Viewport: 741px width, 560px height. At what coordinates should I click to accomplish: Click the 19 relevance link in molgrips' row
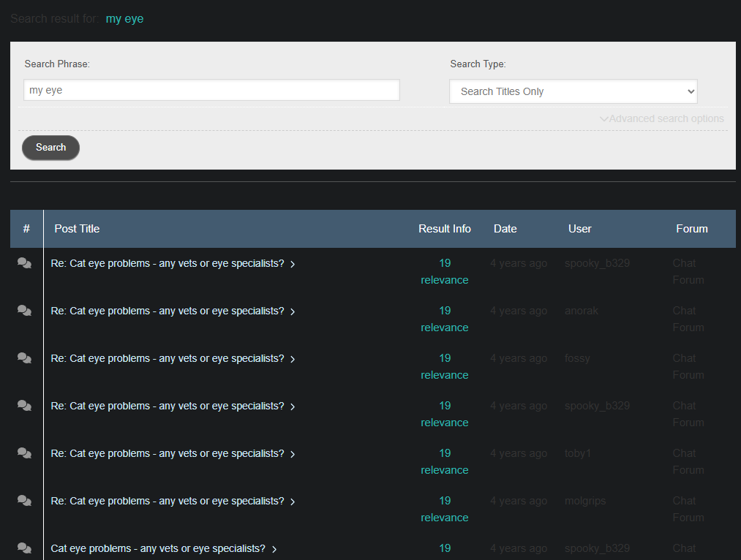445,509
